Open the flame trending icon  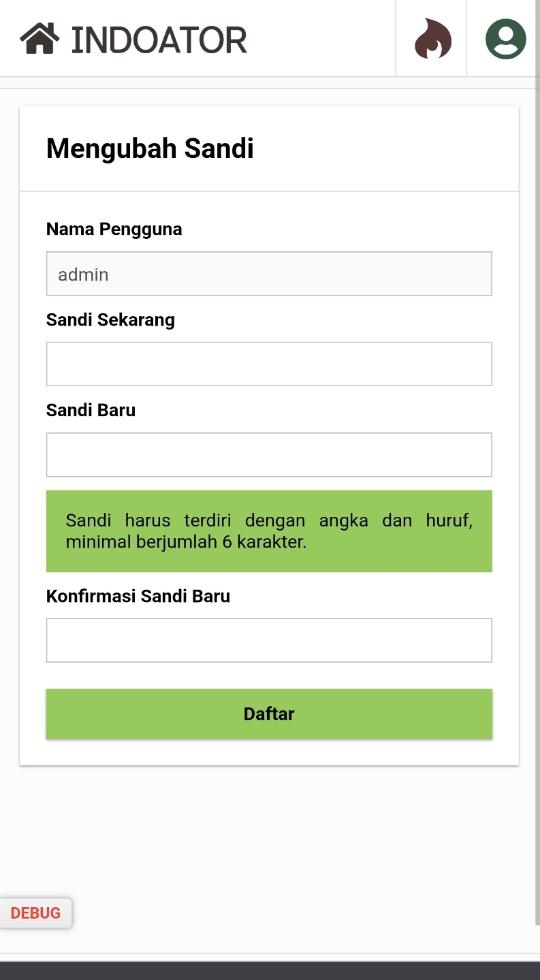click(432, 39)
